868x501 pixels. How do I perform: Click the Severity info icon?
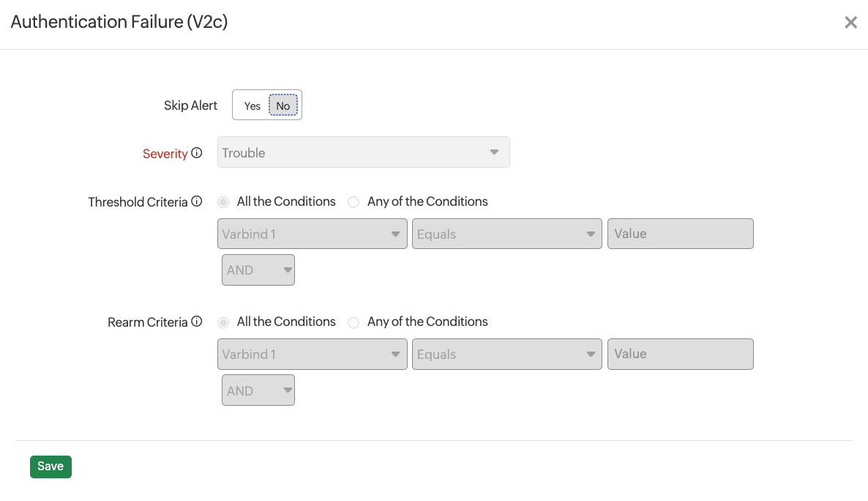[196, 154]
